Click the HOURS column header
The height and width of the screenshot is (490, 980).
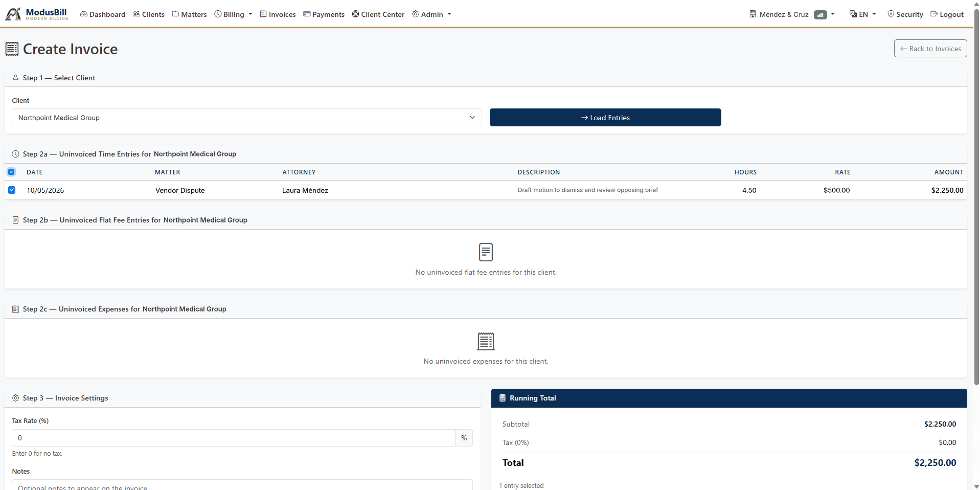745,172
